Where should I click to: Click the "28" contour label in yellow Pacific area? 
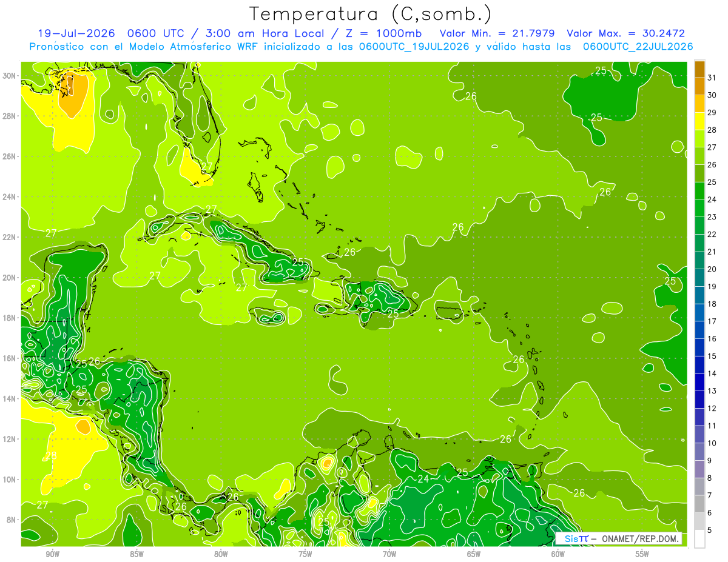pyautogui.click(x=51, y=457)
